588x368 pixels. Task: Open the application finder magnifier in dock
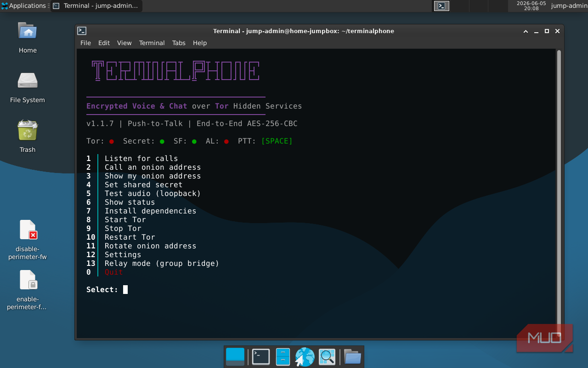click(x=327, y=356)
